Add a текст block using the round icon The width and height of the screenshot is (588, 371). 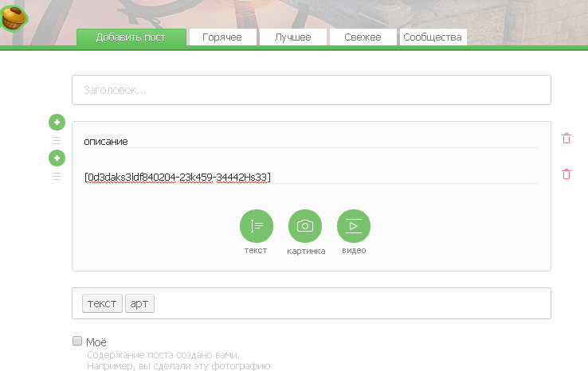point(257,226)
